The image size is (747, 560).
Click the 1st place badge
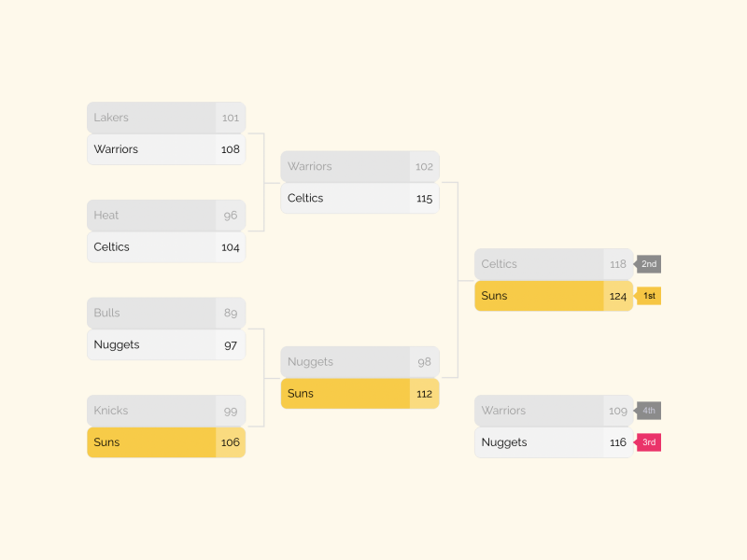(649, 296)
